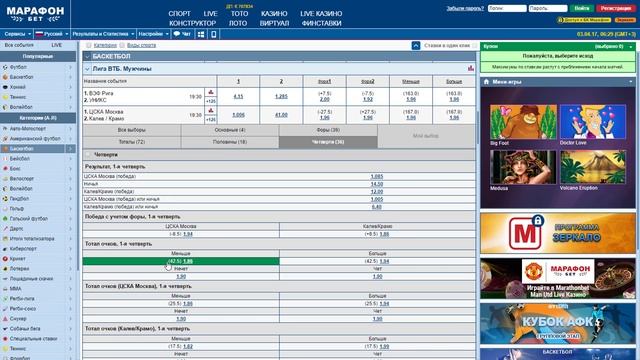Click the green Войти login button
Screen dimensions: 640x360
[x=582, y=8]
